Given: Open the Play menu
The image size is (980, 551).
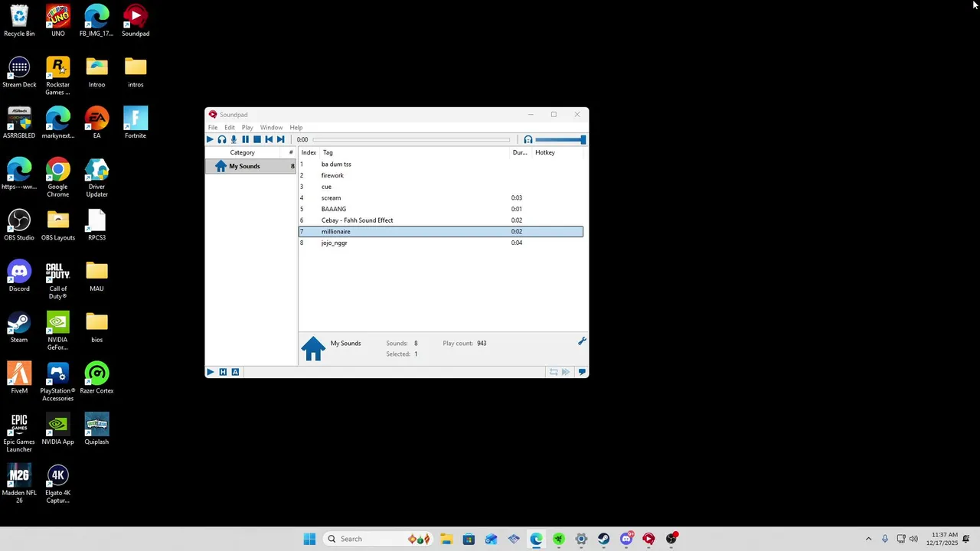Looking at the screenshot, I should pos(247,128).
